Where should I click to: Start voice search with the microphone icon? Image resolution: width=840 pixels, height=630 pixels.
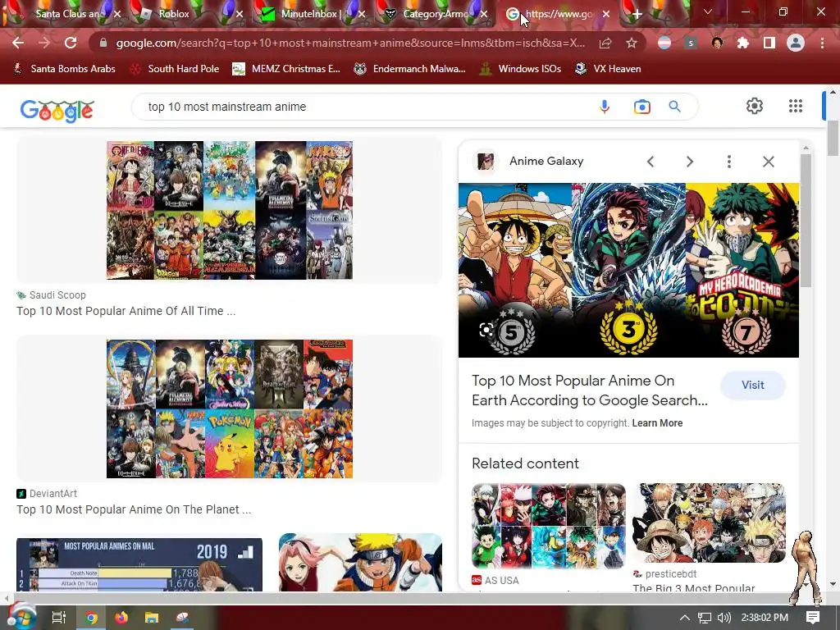point(605,107)
